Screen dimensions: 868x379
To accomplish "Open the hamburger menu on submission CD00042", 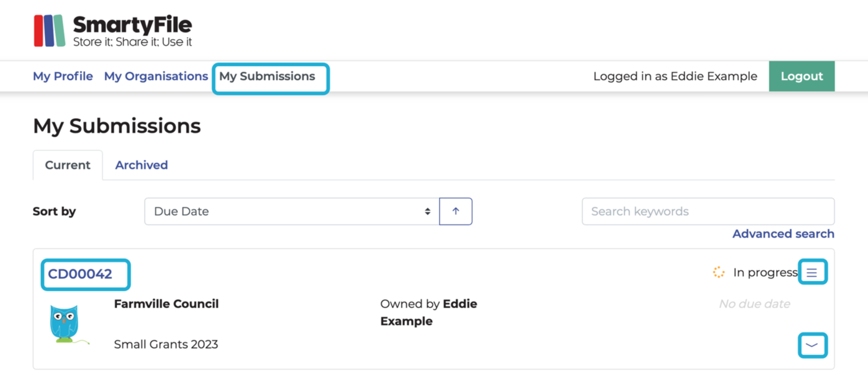I will pos(812,272).
